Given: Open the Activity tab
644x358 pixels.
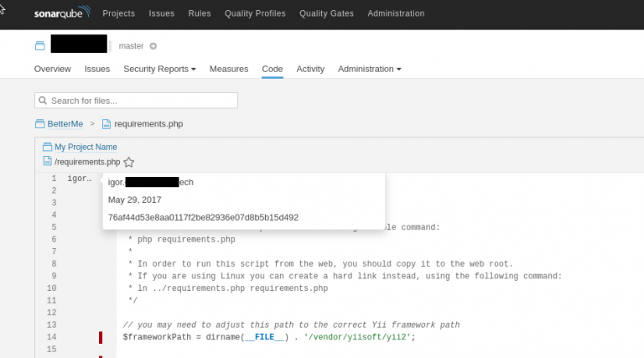Looking at the screenshot, I should (x=310, y=69).
